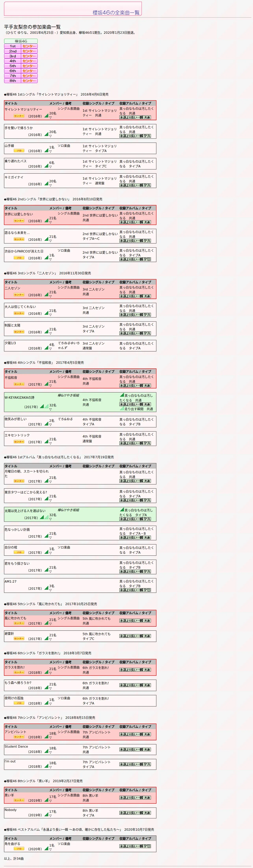This screenshot has width=253, height=868.
Task: Expand member list ▽ for 夕陽1/3
Action: point(50,349)
